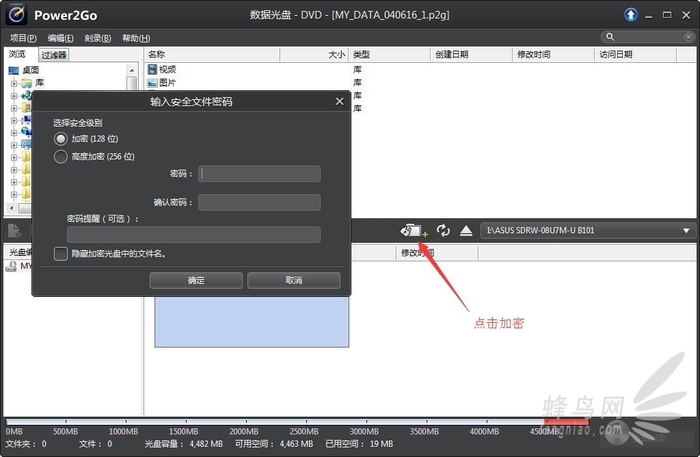
Task: Click the disc capacity usage bar
Action: 297,421
